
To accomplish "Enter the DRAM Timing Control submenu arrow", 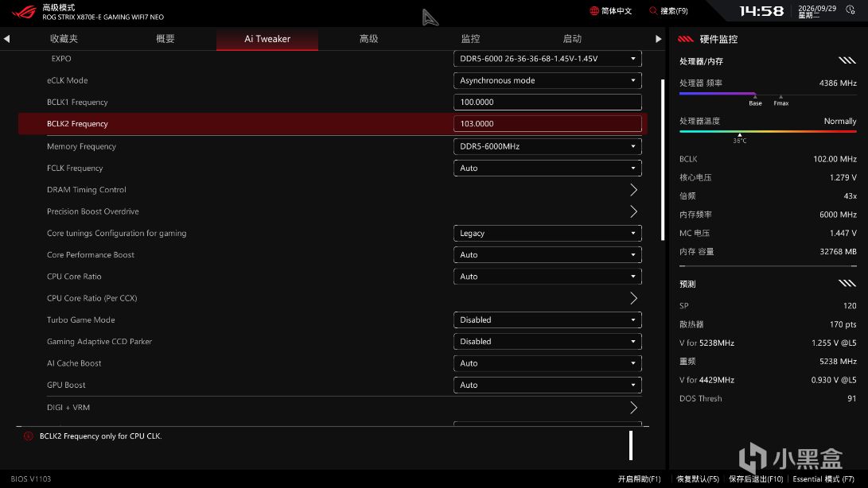I will pyautogui.click(x=634, y=190).
